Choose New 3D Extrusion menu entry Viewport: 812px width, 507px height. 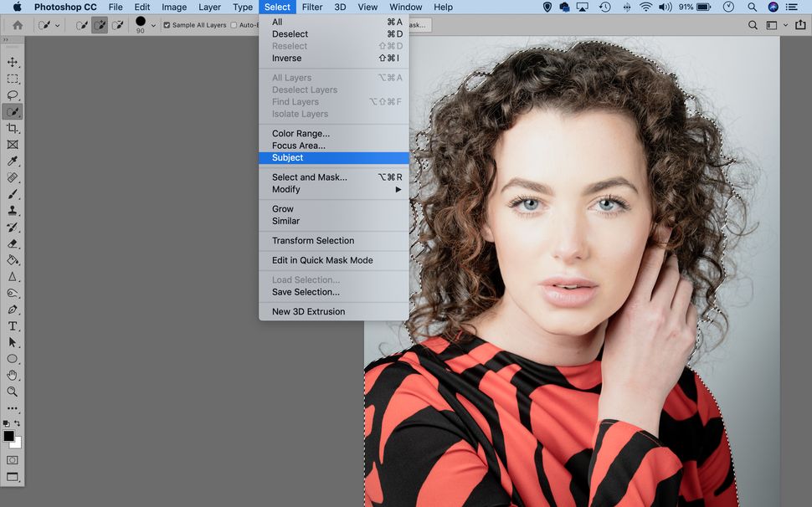(334, 312)
